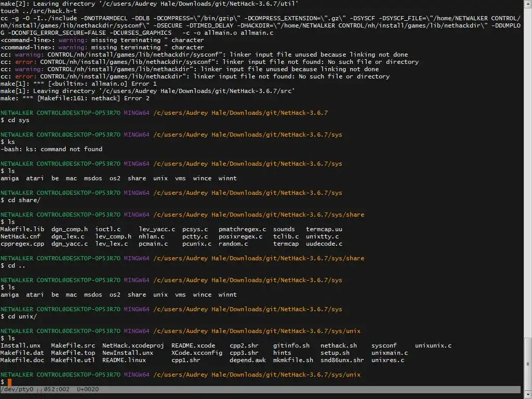The image size is (532, 399).
Task: Select the README.linux file name
Action: tap(124, 361)
